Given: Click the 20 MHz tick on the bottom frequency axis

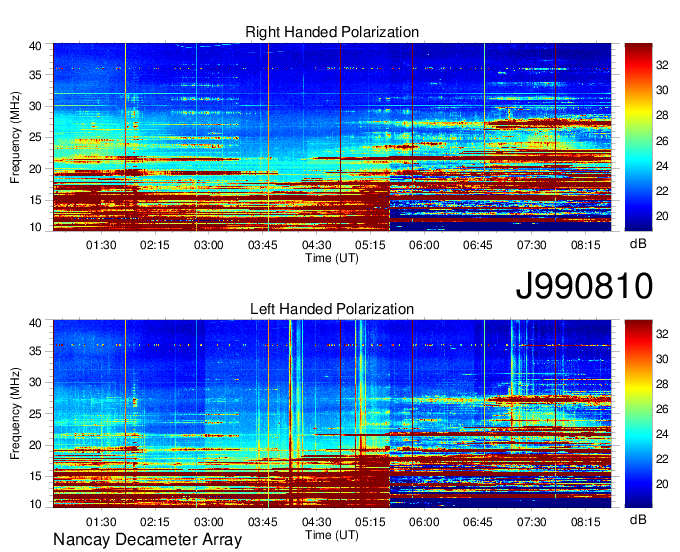Looking at the screenshot, I should 35,445.
